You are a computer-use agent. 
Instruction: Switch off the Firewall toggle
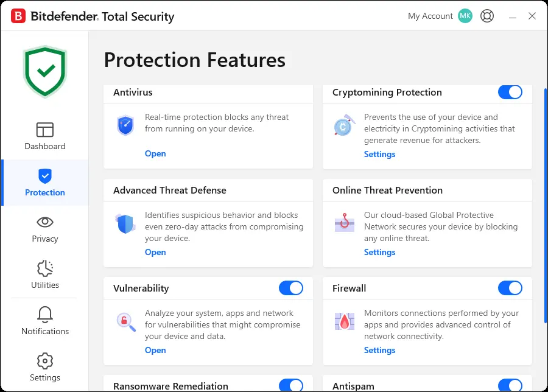510,289
